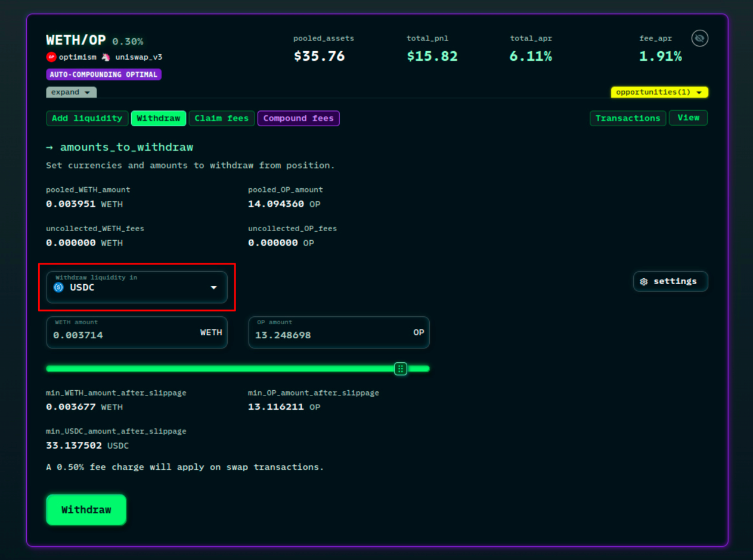This screenshot has height=560, width=753.
Task: Click the Optimism network logo icon
Action: click(x=51, y=57)
